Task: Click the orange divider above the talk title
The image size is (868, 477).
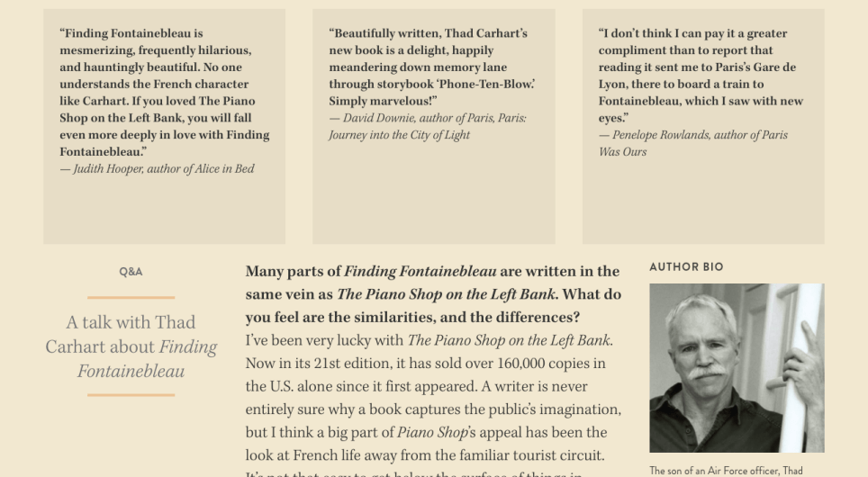Action: coord(131,298)
